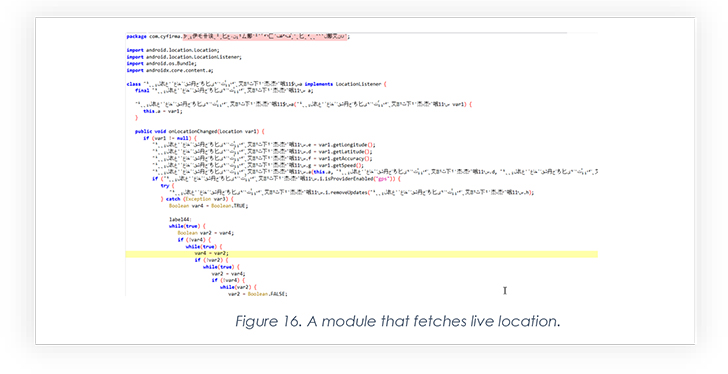Click the import android.os.Bundle line
Image resolution: width=728 pixels, height=374 pixels.
tap(162, 64)
